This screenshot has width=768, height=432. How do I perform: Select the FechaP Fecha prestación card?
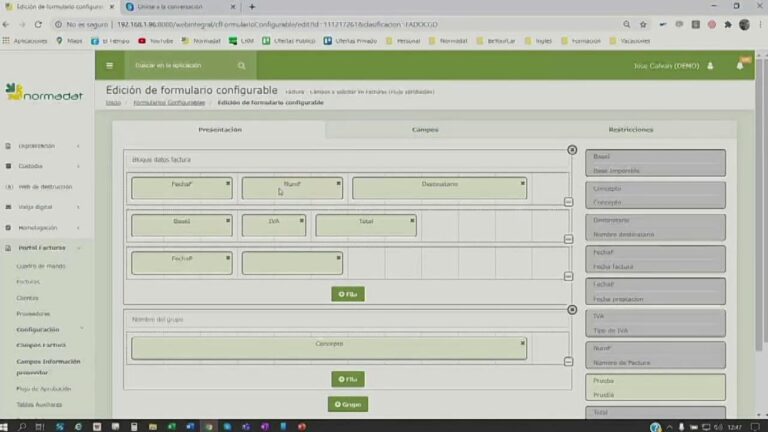655,291
